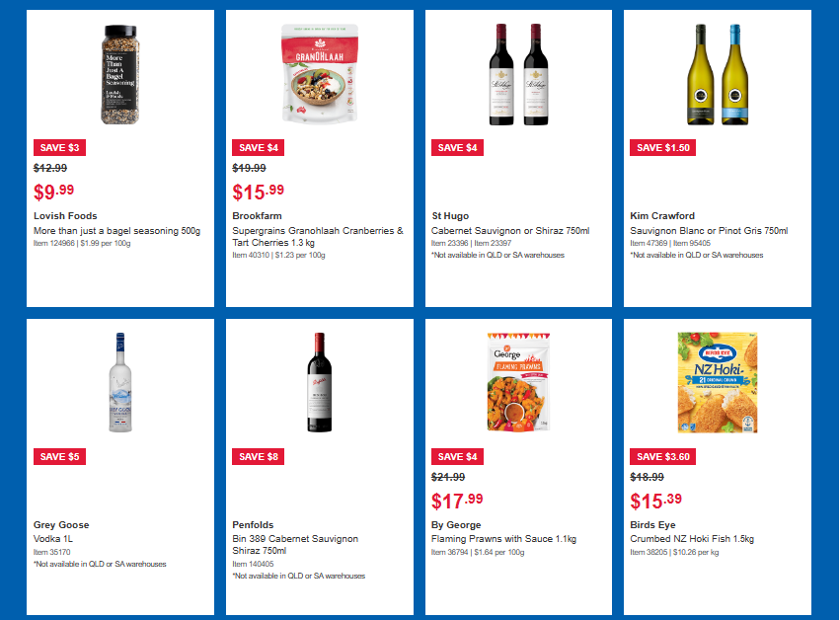This screenshot has height=620, width=840.
Task: Select the $9.99 sale price on Lovish Foods
Action: coord(53,192)
